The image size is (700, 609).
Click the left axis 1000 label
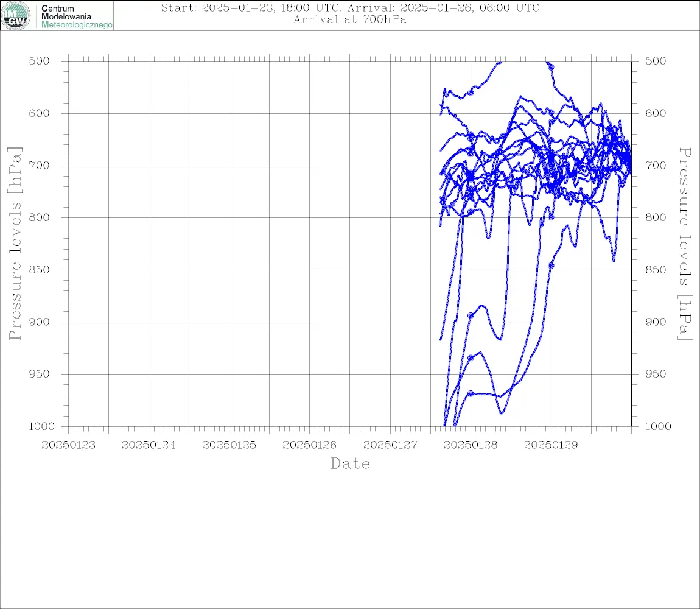[42, 426]
